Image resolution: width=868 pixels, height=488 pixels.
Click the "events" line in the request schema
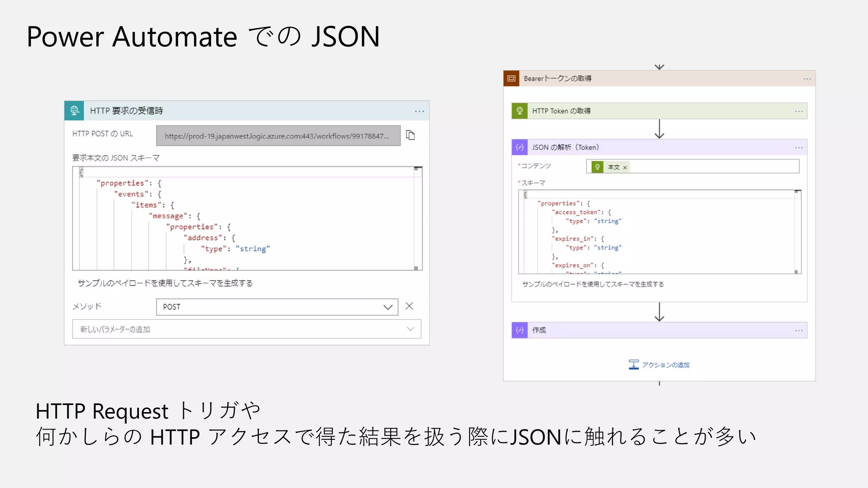click(x=138, y=194)
